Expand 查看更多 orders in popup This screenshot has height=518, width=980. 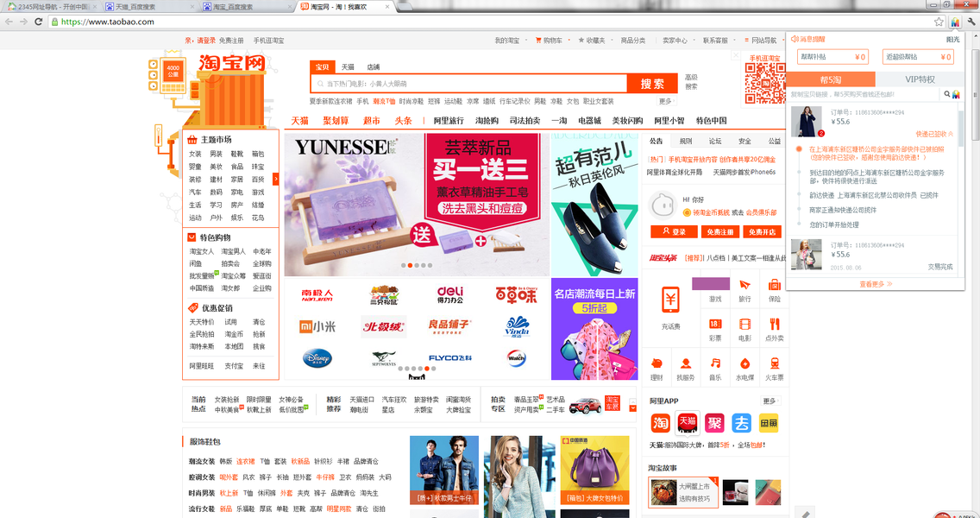coord(875,284)
